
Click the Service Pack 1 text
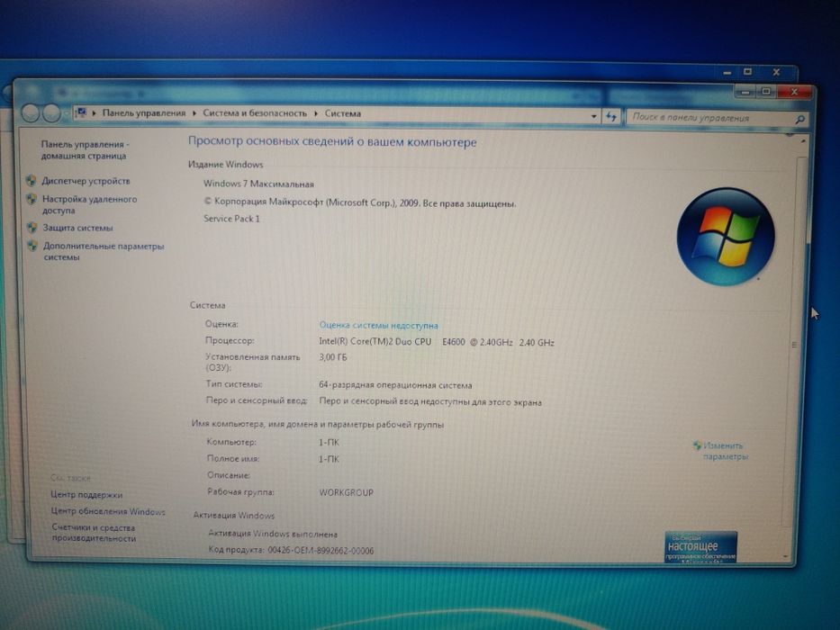pos(231,219)
